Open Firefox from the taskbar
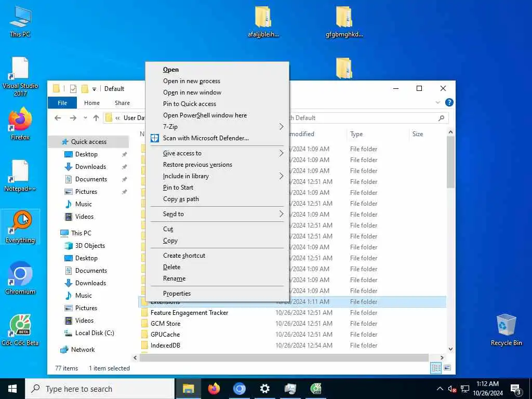532x399 pixels. click(x=214, y=389)
